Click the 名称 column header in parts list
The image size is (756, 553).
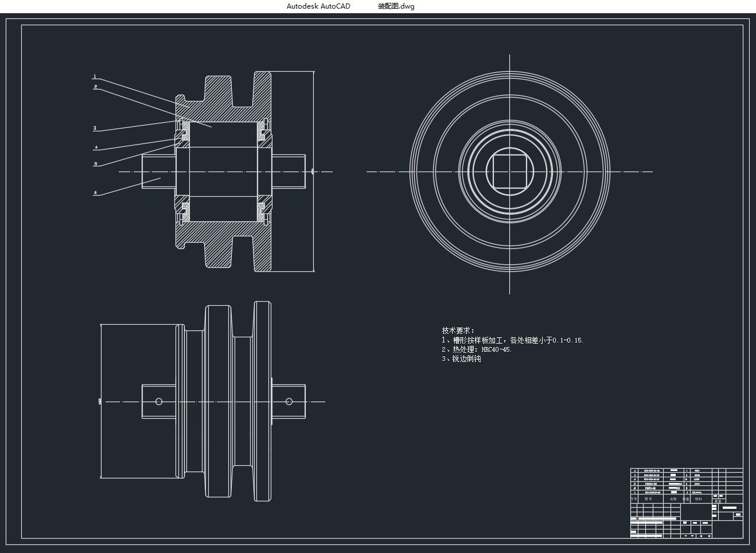pos(673,499)
